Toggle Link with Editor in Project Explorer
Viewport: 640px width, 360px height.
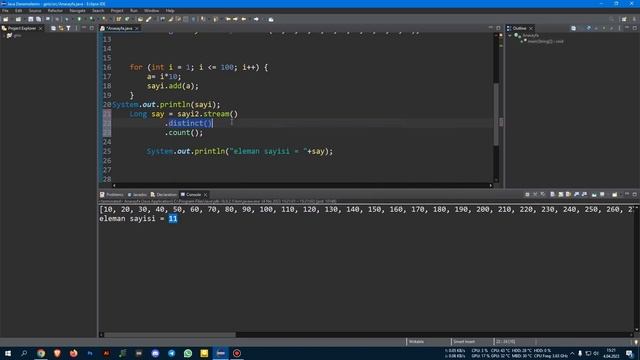(x=61, y=28)
